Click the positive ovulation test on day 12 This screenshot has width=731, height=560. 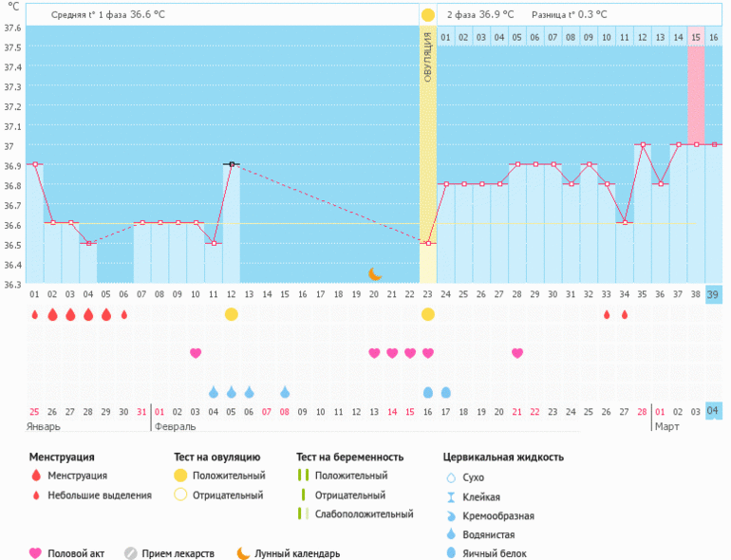click(x=231, y=314)
